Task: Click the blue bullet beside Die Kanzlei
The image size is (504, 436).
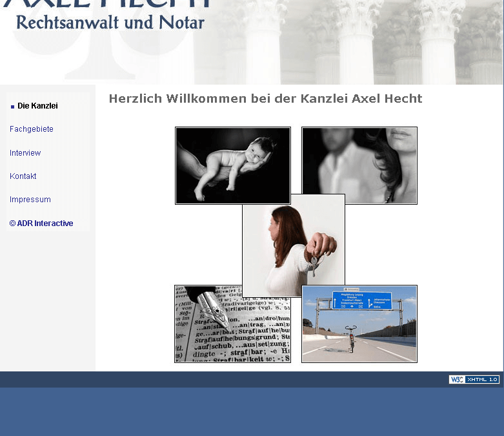Action: 12,107
